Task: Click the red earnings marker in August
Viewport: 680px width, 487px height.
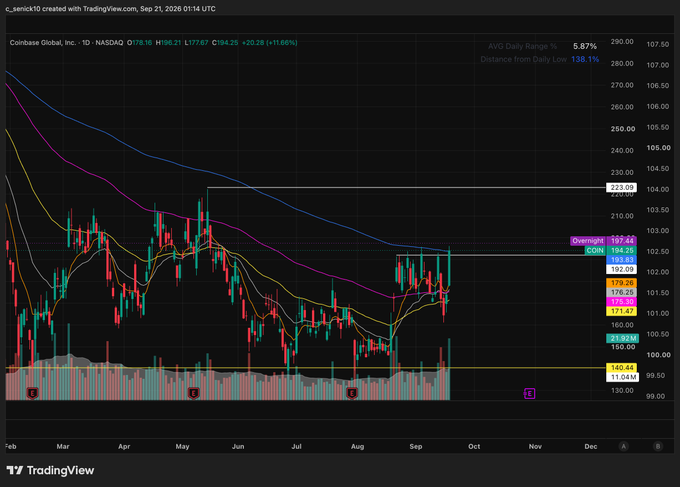Action: pos(352,393)
